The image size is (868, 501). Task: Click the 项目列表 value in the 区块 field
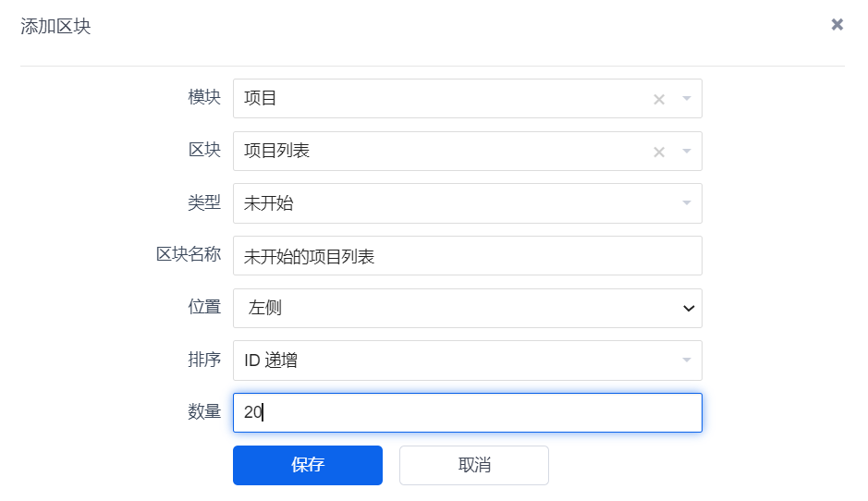(276, 151)
